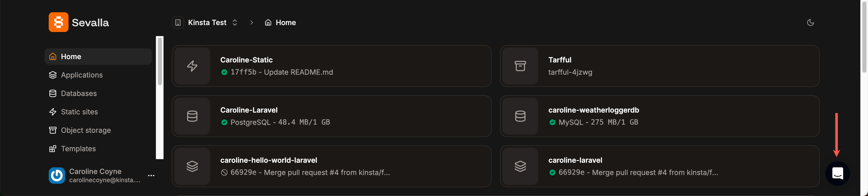Open the live chat support bubble
This screenshot has height=196, width=868.
[x=838, y=173]
